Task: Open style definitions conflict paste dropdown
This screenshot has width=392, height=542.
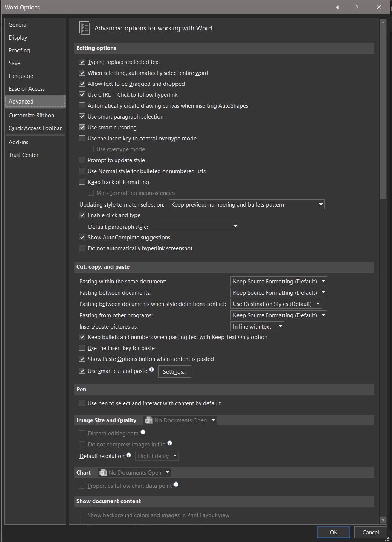Action: click(x=276, y=304)
